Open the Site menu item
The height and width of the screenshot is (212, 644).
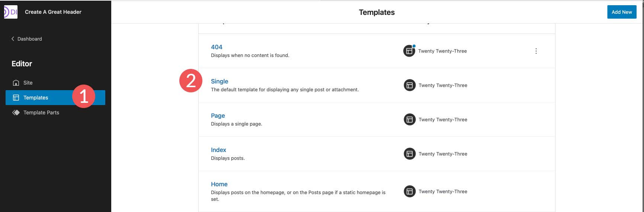[28, 83]
